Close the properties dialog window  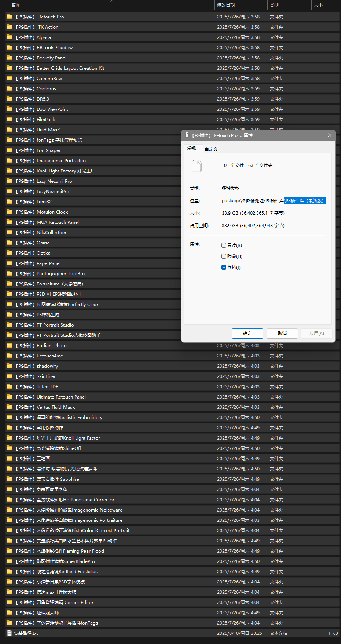click(x=329, y=135)
